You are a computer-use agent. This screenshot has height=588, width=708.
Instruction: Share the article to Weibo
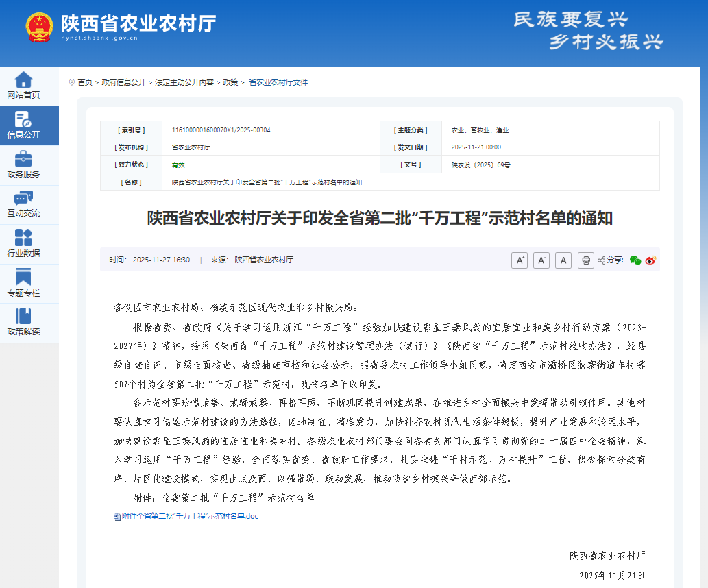pos(650,260)
